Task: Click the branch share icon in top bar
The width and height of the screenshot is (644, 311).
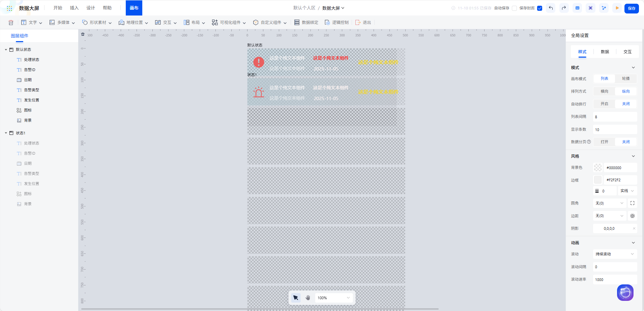Action: coord(604,8)
